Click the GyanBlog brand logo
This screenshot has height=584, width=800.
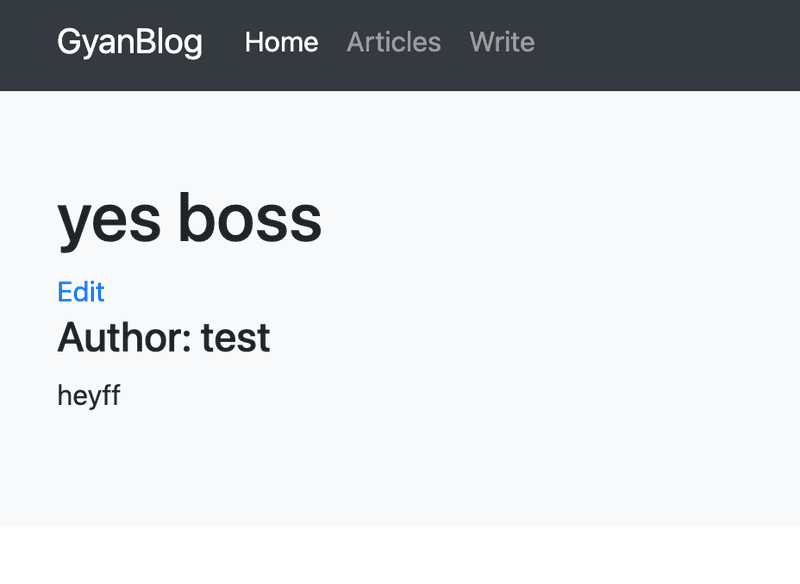pyautogui.click(x=129, y=42)
